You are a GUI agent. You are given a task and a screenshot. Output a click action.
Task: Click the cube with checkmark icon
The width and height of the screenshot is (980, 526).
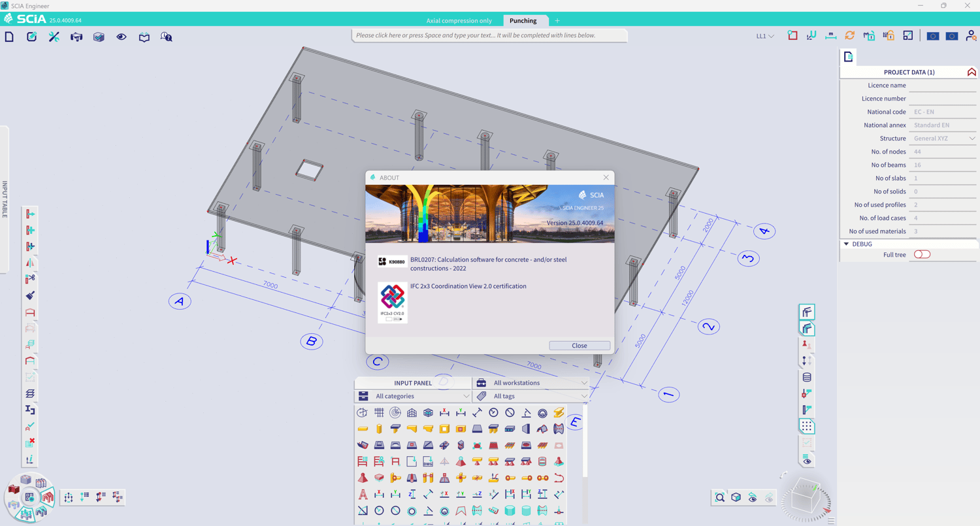click(x=99, y=37)
